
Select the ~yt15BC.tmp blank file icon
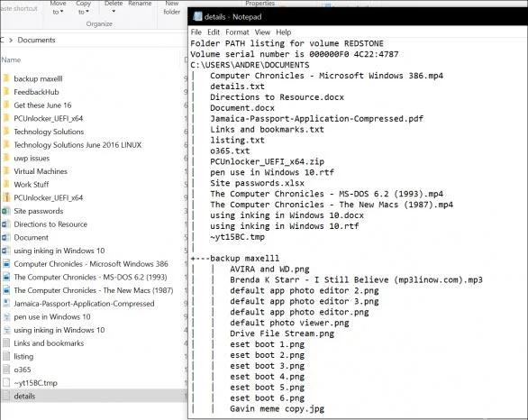tap(6, 383)
